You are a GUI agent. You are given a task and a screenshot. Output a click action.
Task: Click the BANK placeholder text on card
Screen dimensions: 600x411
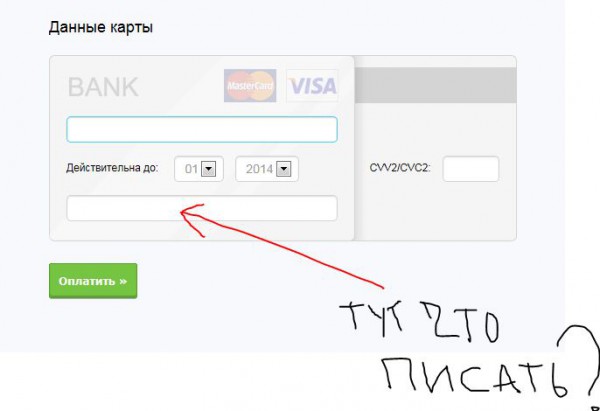click(103, 87)
